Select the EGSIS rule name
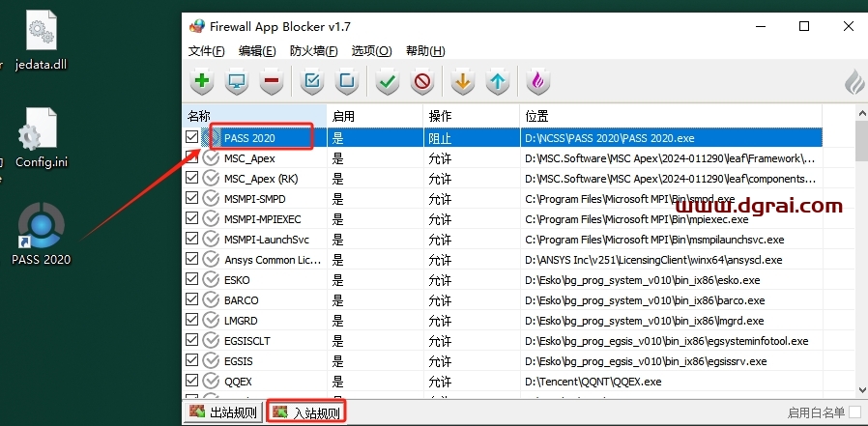Image resolution: width=868 pixels, height=426 pixels. click(x=239, y=362)
